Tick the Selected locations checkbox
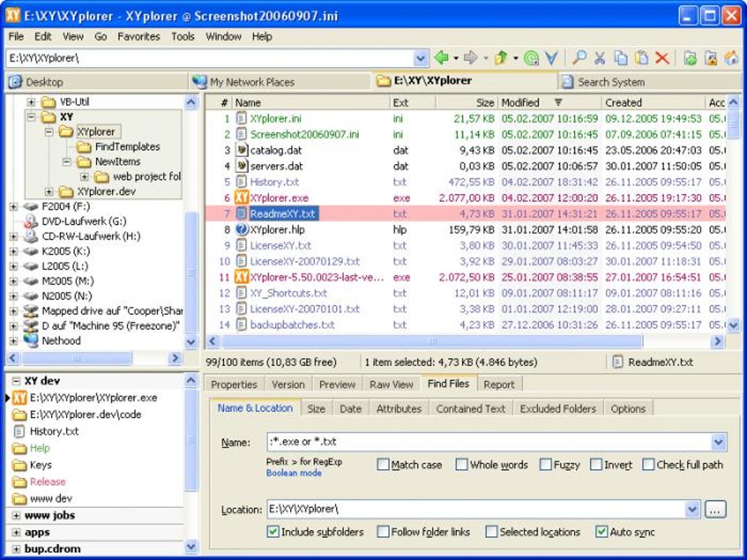 tap(491, 531)
